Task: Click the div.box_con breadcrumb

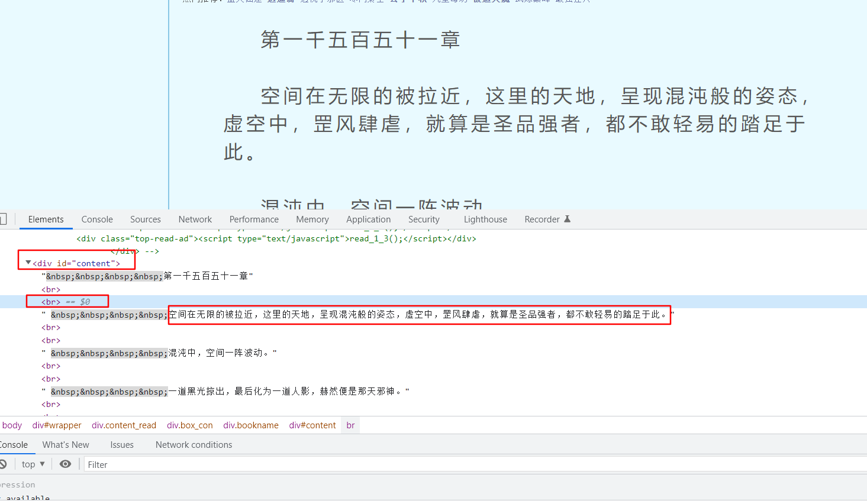Action: tap(189, 425)
